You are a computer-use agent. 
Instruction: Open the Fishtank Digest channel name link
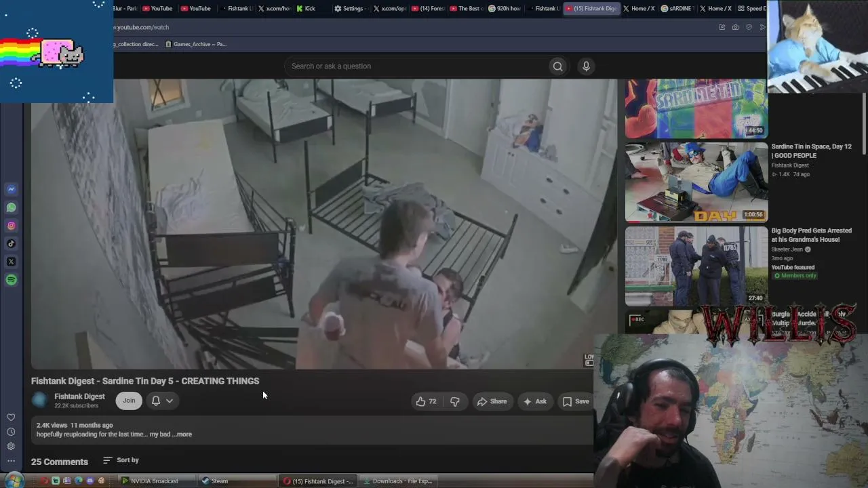[79, 396]
